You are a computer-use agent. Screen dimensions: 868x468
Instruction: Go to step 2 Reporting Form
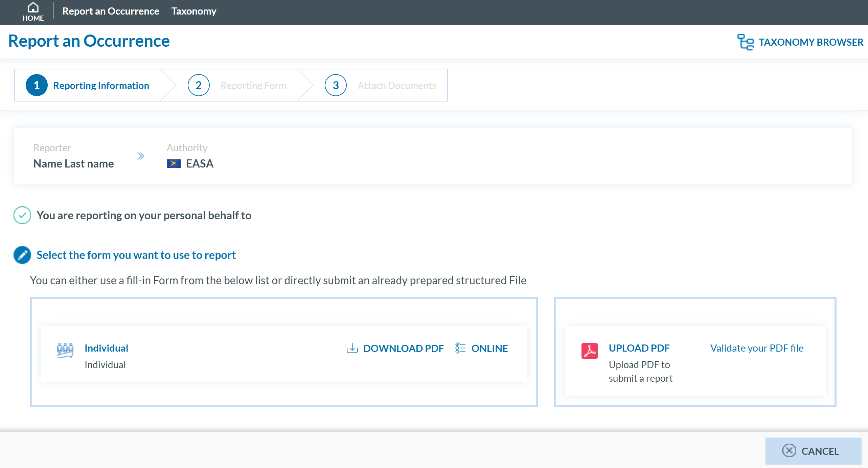237,85
